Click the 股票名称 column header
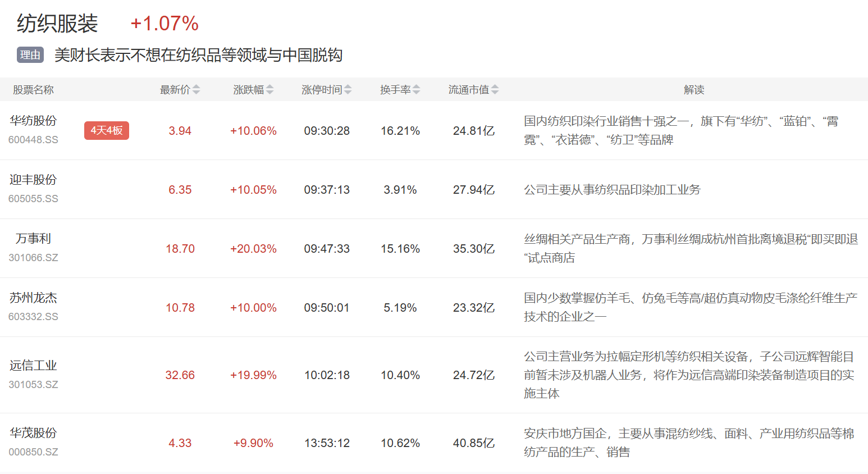The height and width of the screenshot is (474, 868). click(33, 90)
